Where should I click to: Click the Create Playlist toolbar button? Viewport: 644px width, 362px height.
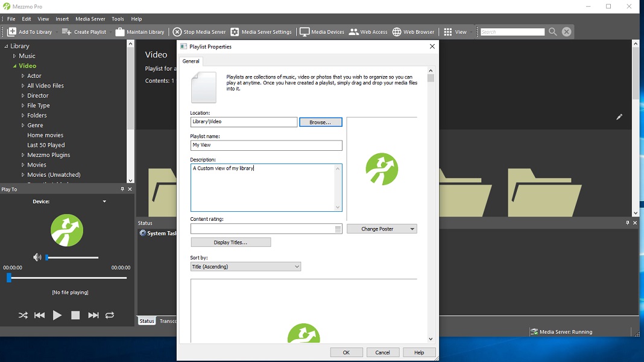(x=84, y=31)
